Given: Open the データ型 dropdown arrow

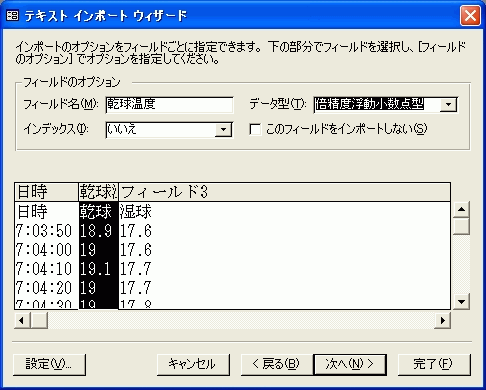Looking at the screenshot, I should [x=448, y=105].
